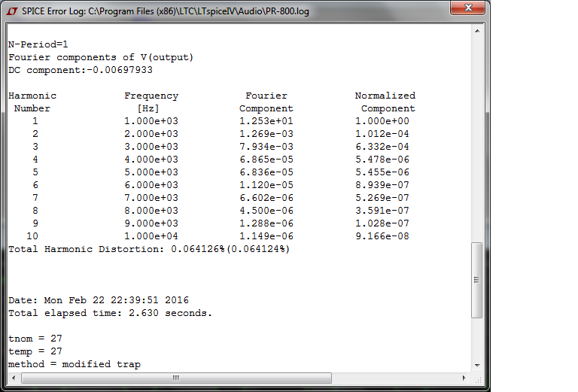This screenshot has width=578, height=392.
Task: Click the horizontal scrollbar right arrow
Action: pos(464,378)
